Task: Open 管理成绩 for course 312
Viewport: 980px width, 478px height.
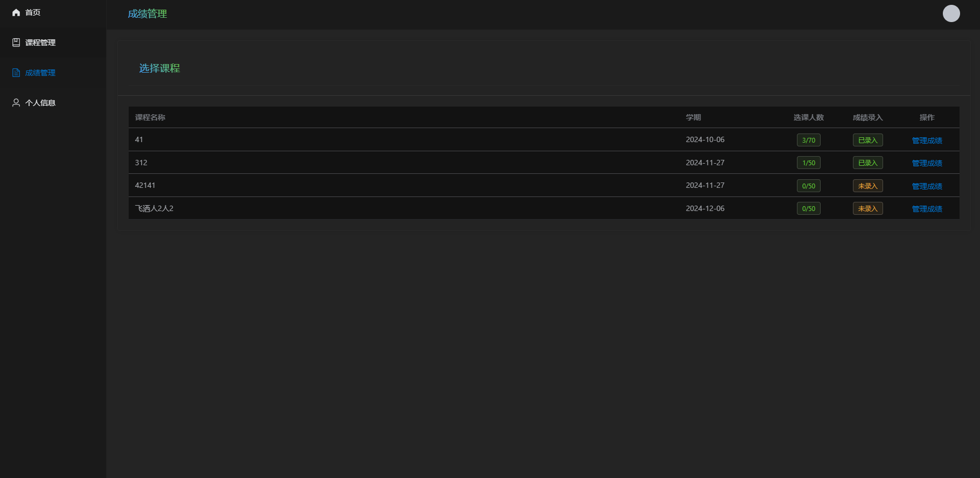Action: 927,163
